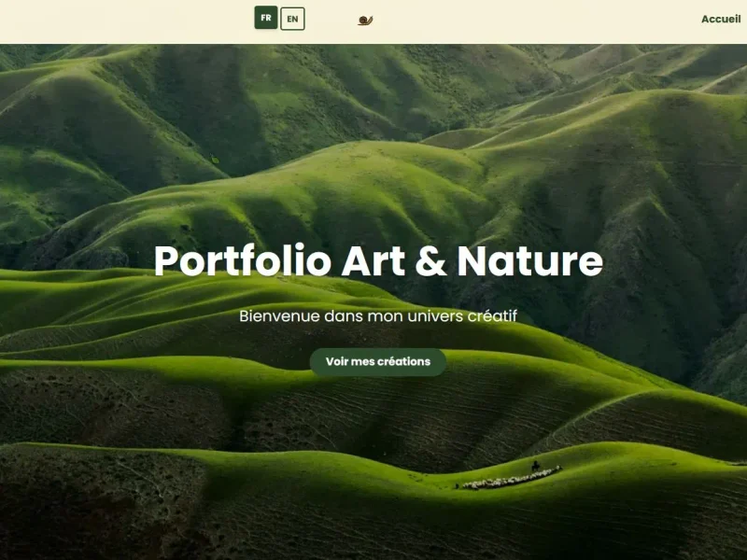Click the word Nature in the hero title
Viewport: 747px width, 560px height.
pos(530,261)
